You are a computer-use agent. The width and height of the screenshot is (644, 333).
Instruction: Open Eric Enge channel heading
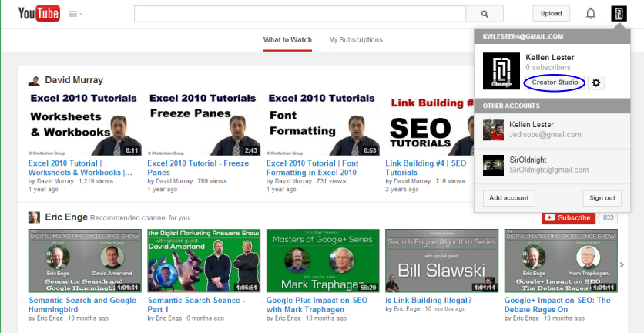point(66,217)
